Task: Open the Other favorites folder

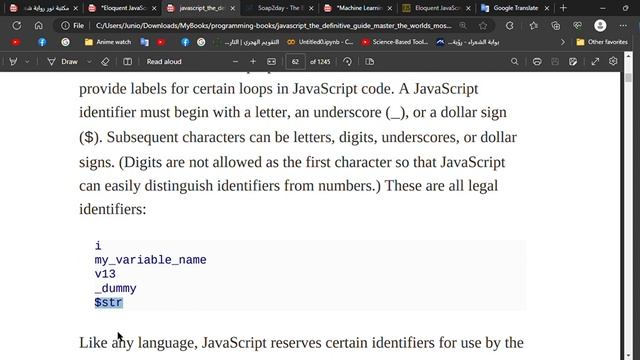Action: point(602,42)
